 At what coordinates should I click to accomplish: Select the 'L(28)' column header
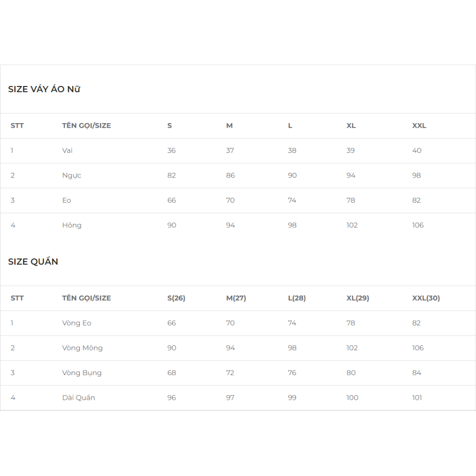pos(297,298)
